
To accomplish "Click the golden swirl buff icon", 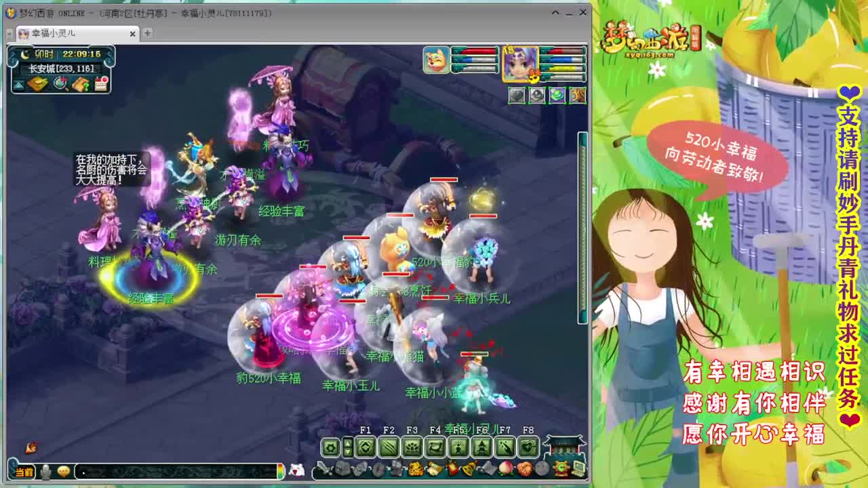I will coord(577,95).
